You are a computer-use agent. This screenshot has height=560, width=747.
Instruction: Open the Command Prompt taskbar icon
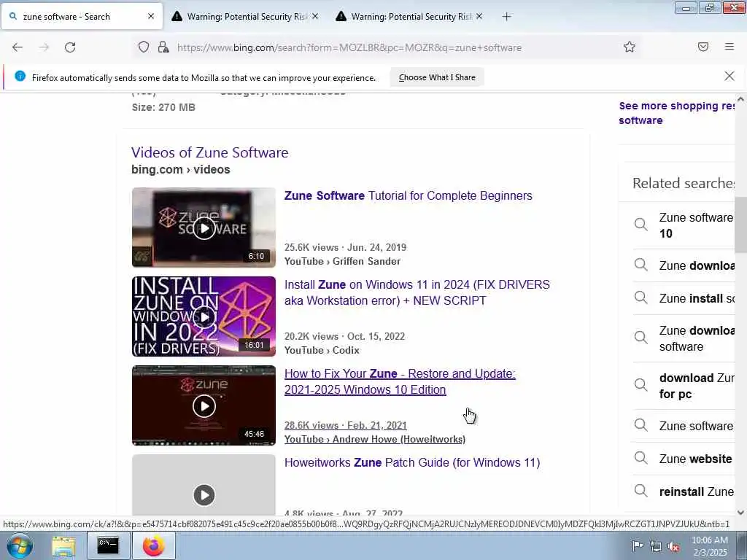tap(108, 545)
